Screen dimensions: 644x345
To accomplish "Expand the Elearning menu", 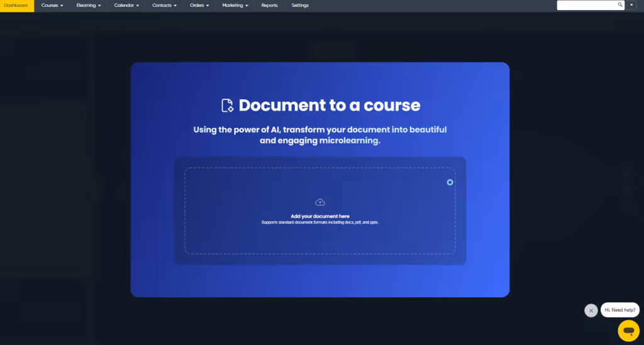I will click(88, 5).
